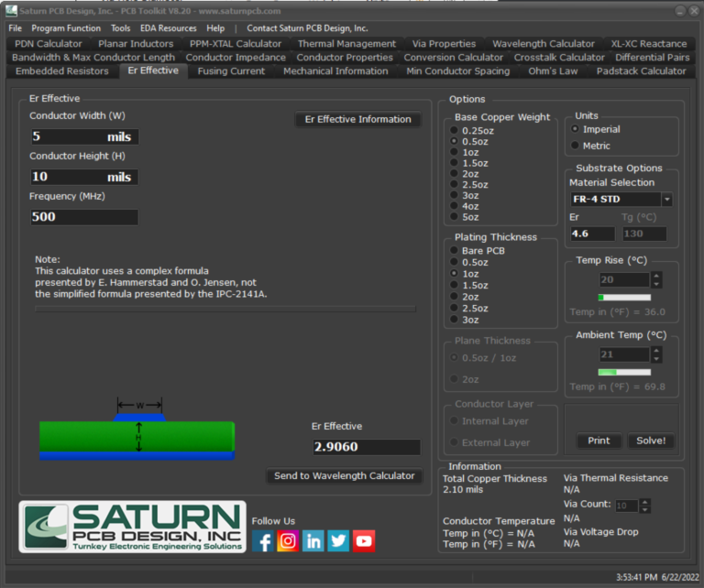Open the Differential Pairs tab
704x588 pixels.
click(x=652, y=57)
